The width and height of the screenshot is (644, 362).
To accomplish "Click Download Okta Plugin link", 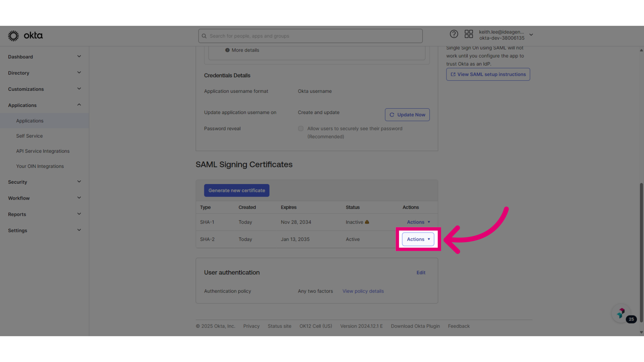I will coord(415,326).
